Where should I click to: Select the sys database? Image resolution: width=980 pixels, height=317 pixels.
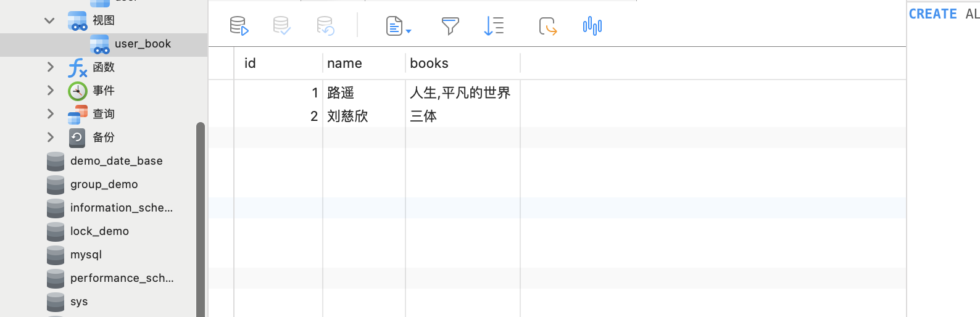coord(79,302)
